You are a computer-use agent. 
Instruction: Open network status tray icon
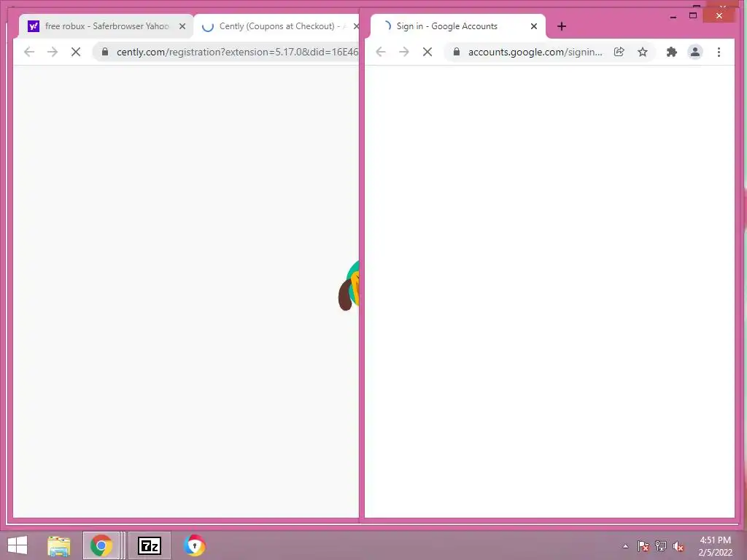[x=661, y=546]
